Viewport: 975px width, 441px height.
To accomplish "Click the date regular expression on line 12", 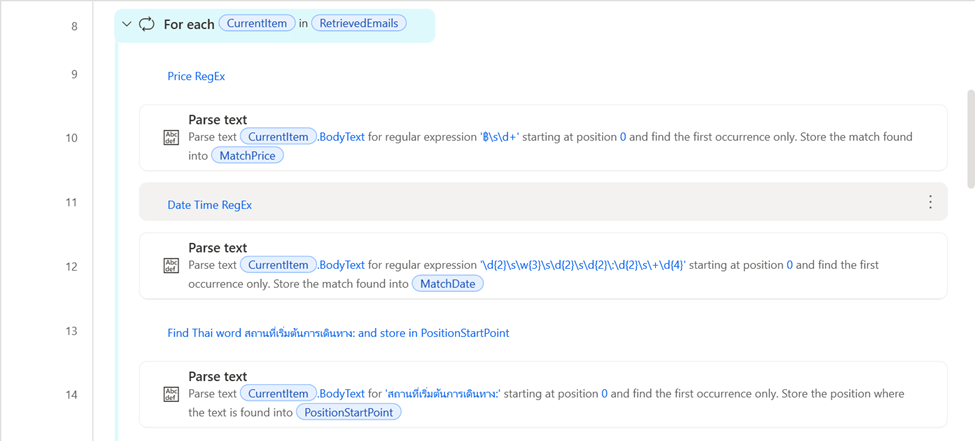I will pyautogui.click(x=583, y=265).
